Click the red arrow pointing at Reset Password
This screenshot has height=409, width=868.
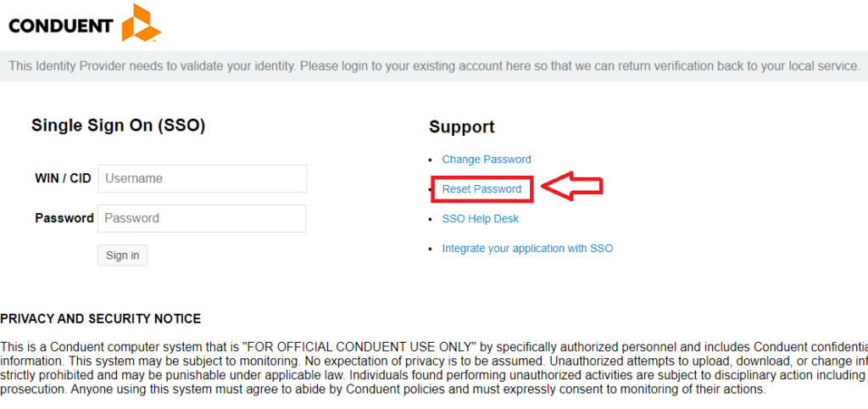(572, 187)
